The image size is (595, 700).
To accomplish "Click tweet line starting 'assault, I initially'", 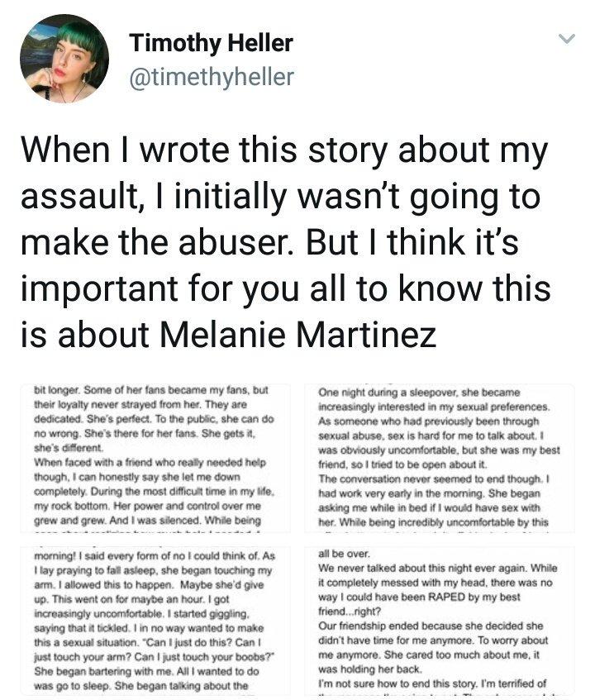I will [281, 197].
